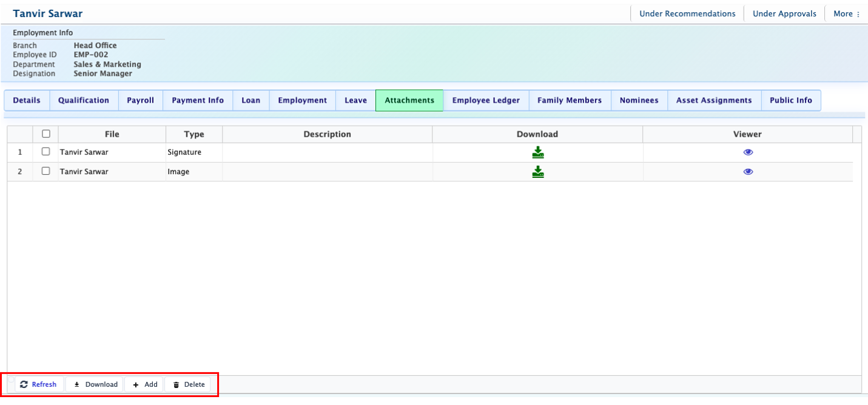View the Signature attachment with eye icon

748,152
